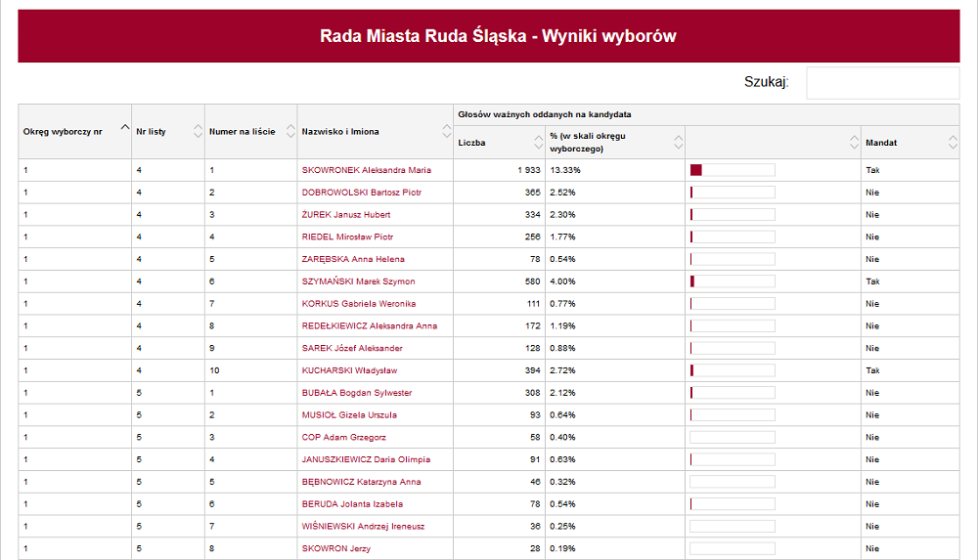Open COP Adam Grzegorz candidate link
Screen dimensions: 978x560
coord(343,438)
